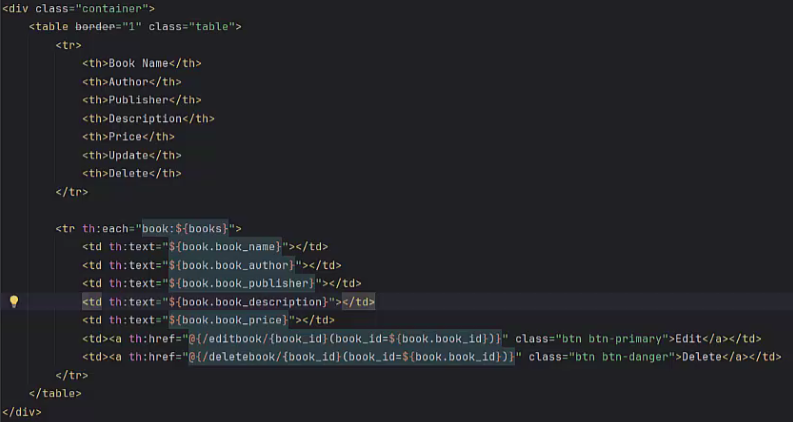The height and width of the screenshot is (422, 793).
Task: Click the Delete th line
Action: (x=131, y=173)
